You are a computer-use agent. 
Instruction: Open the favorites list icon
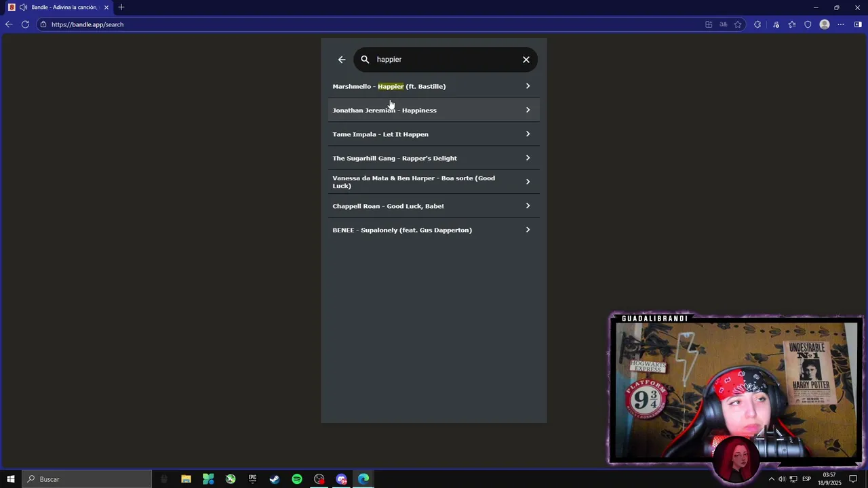tap(791, 24)
